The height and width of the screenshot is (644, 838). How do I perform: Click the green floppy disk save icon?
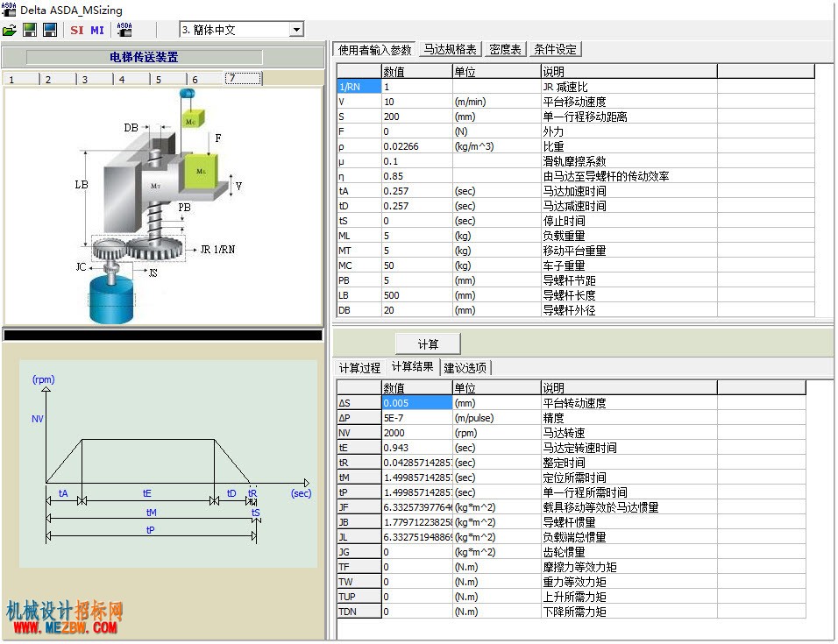pyautogui.click(x=30, y=30)
